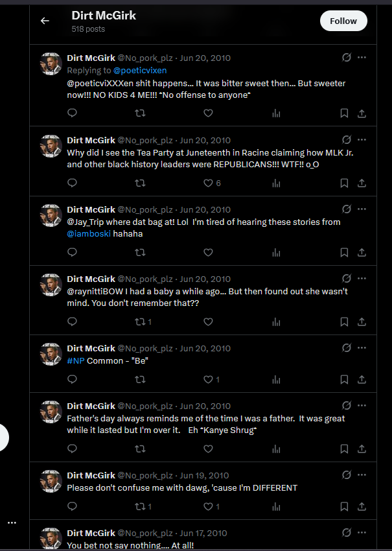The height and width of the screenshot is (551, 392).
Task: View analytics for the @Jay_Trip post
Action: click(x=277, y=252)
